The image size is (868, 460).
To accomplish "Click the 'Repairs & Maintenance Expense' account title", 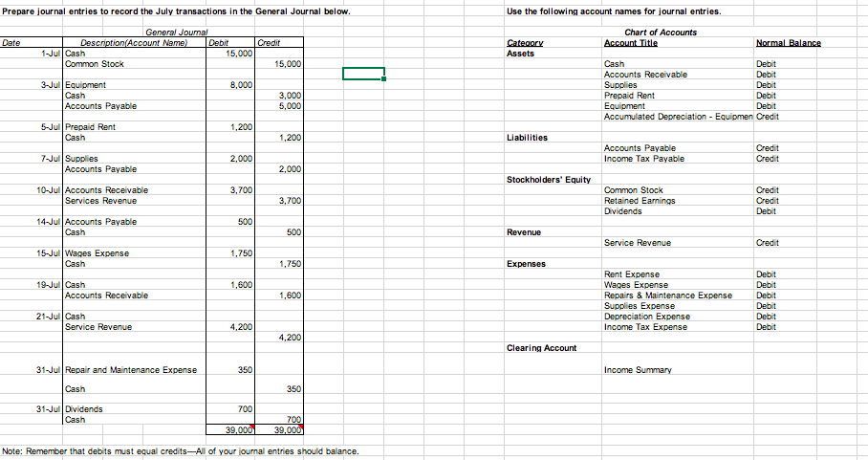I will 667,296.
